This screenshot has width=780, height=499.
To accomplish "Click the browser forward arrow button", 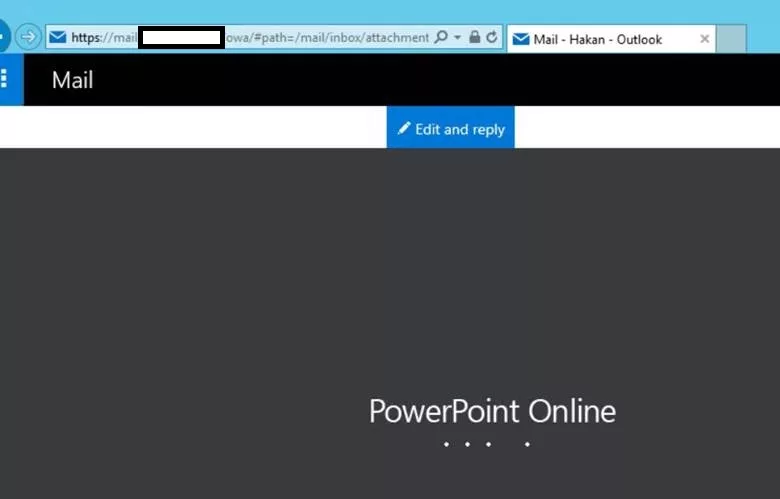I will tap(28, 37).
